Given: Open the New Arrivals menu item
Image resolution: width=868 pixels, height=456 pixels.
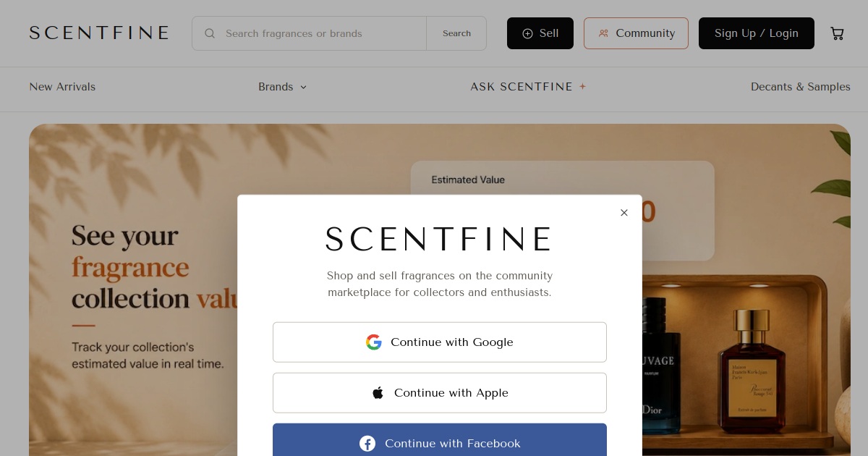Looking at the screenshot, I should tap(62, 87).
